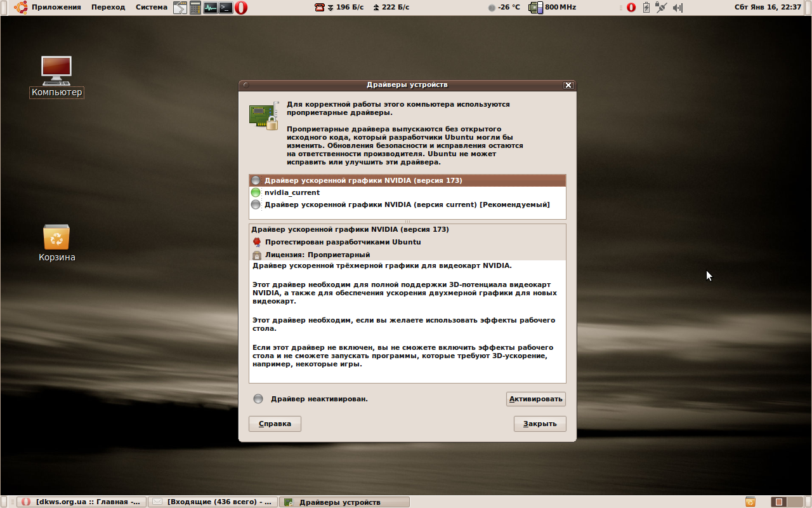812x508 pixels.
Task: Click the grey driver inactive status indicator
Action: tap(258, 399)
